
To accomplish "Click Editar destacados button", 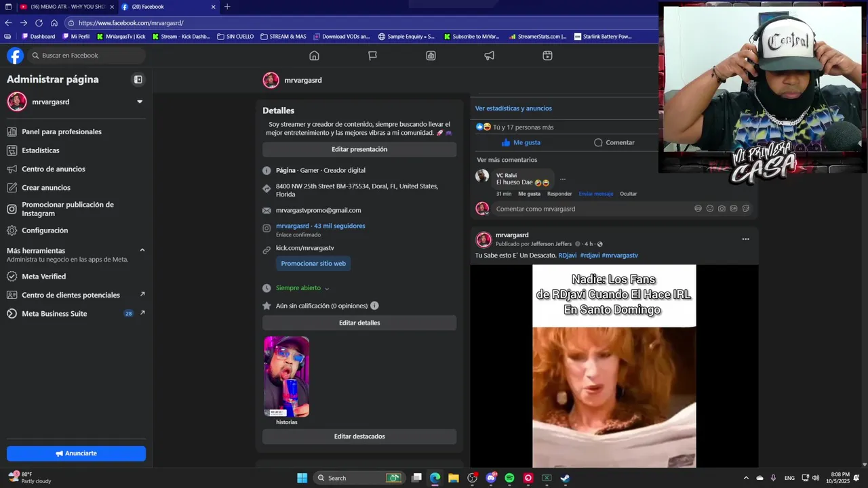I will click(359, 436).
